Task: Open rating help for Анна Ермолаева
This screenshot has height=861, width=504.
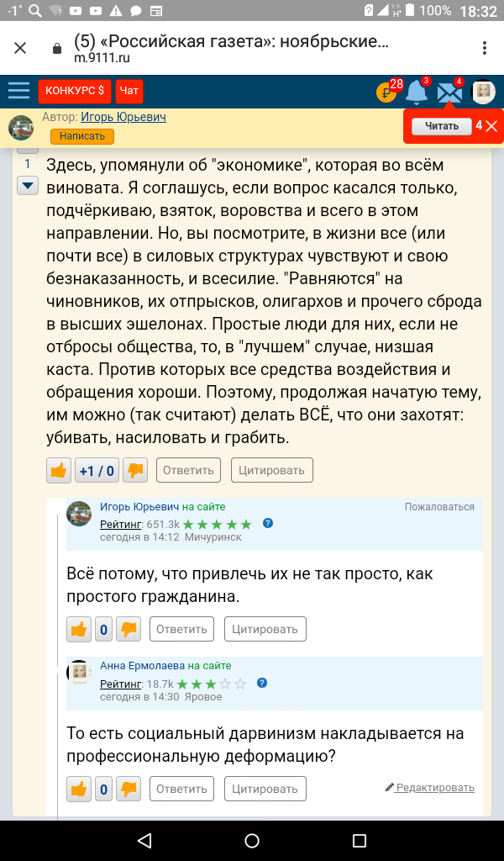Action: pos(262,682)
